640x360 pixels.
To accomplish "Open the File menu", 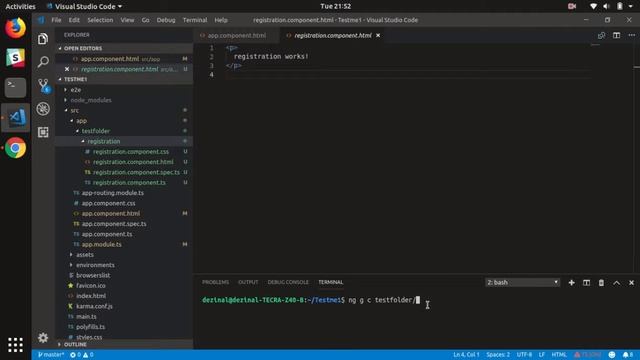I will click(x=56, y=20).
